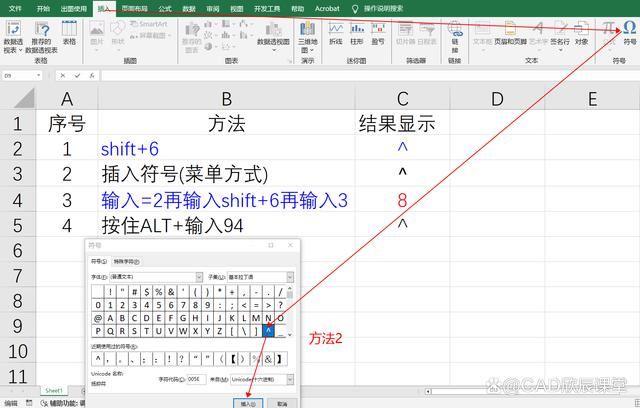The image size is (640, 408).
Task: Click the symbol grid vertical scrollbar
Action: pyautogui.click(x=290, y=311)
